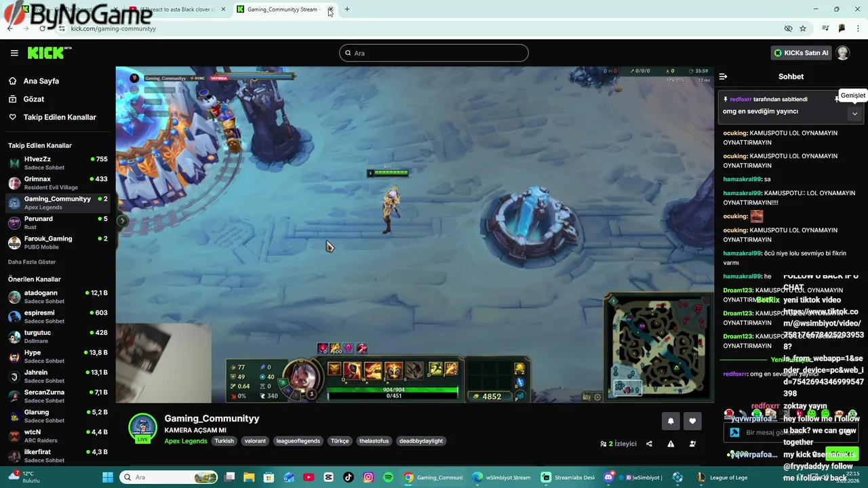
Task: Open atadogann recommended channel
Action: [58, 297]
